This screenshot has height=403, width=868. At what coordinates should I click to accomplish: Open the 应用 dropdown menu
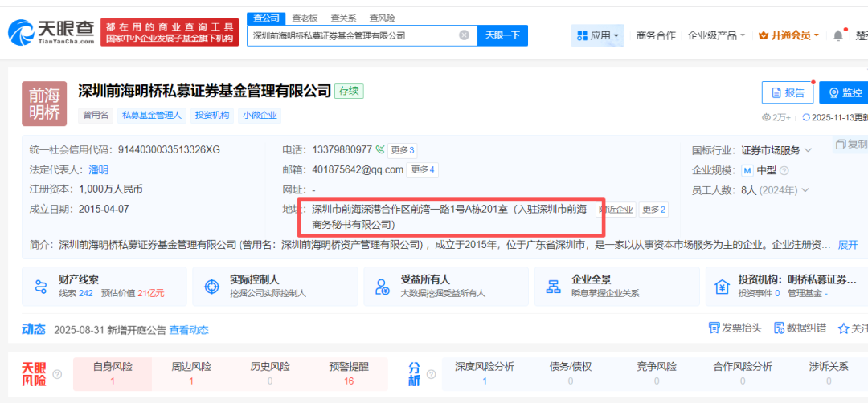tap(597, 35)
